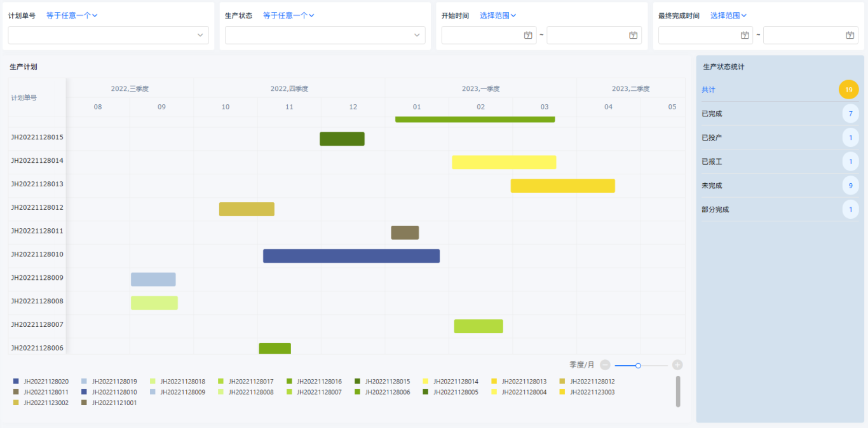Focus the 开始时间 end date input

coord(594,35)
